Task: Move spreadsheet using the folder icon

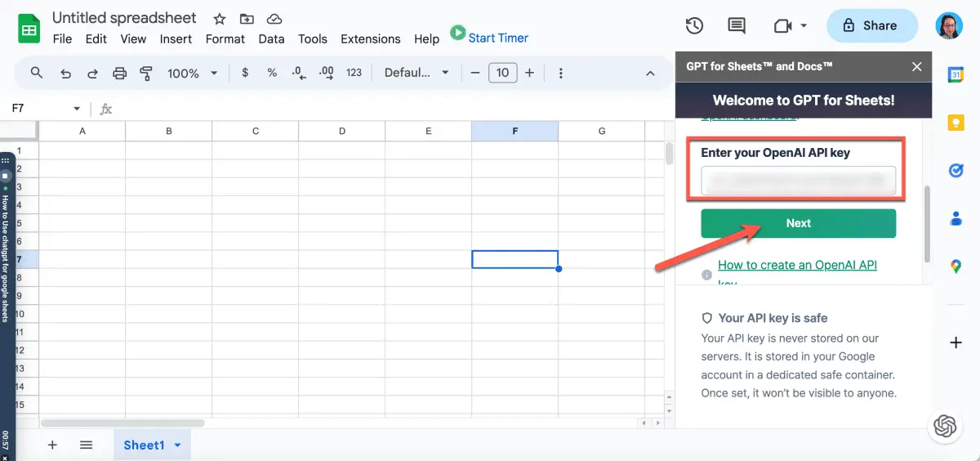Action: (247, 19)
